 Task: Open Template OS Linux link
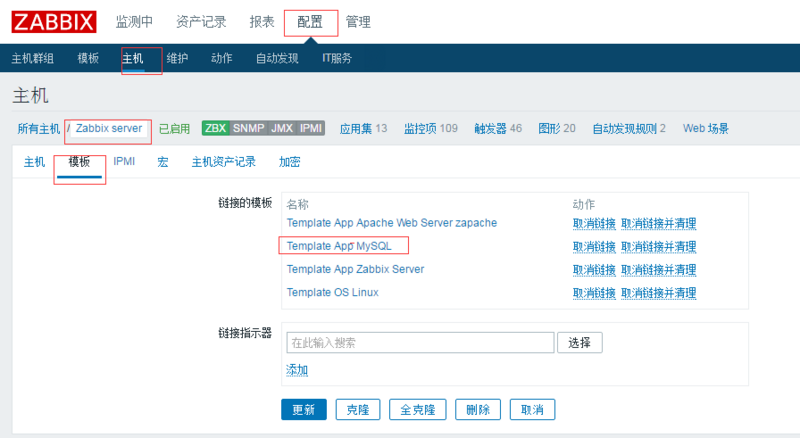click(333, 293)
